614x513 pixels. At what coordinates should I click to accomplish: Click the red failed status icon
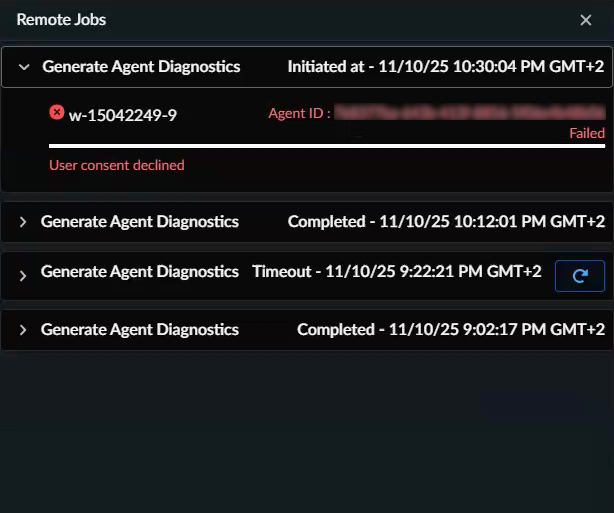(x=57, y=112)
